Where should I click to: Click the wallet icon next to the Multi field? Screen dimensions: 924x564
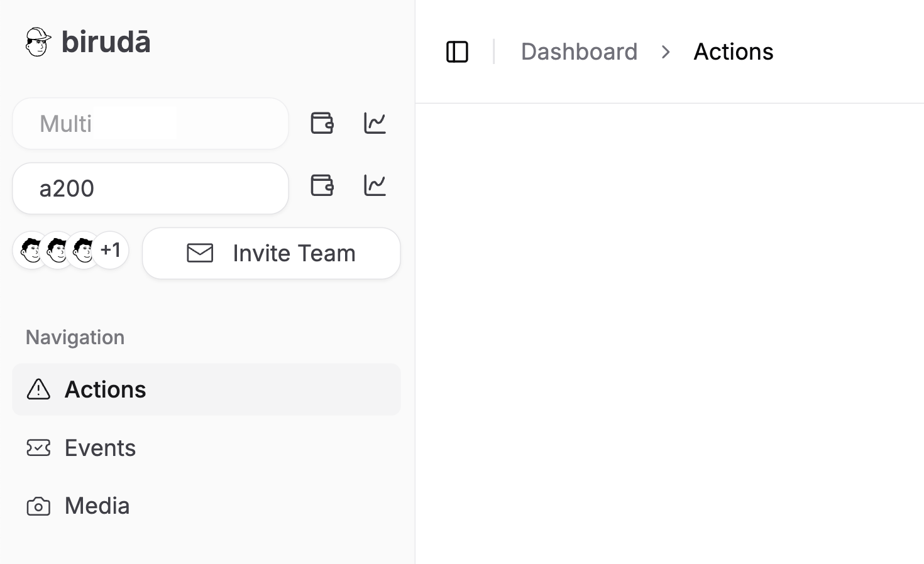(322, 123)
